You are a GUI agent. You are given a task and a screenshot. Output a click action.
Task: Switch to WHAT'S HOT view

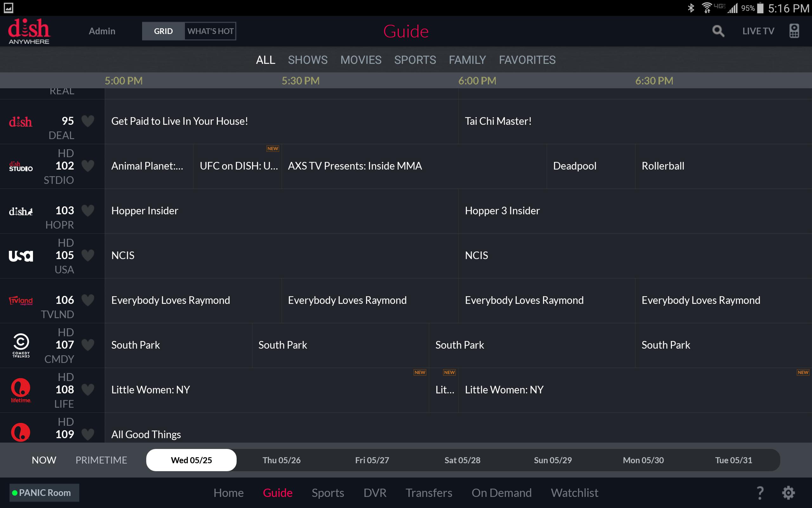pyautogui.click(x=210, y=31)
